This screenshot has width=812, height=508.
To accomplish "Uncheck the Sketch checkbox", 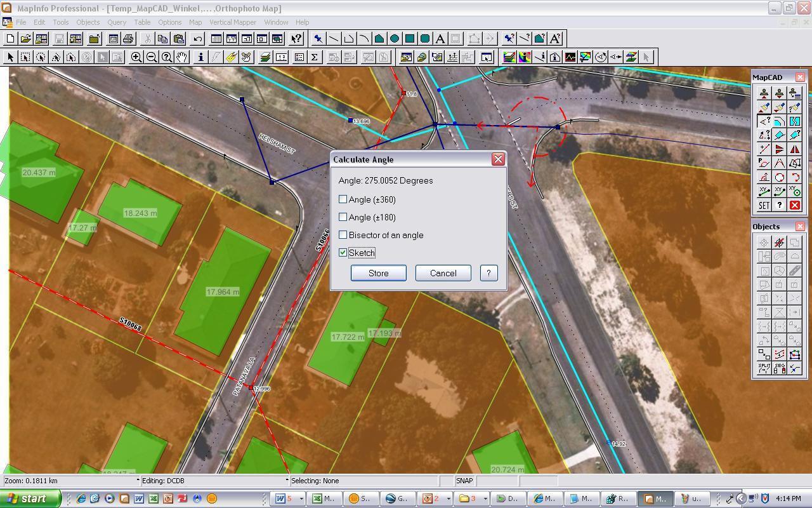I will [x=343, y=253].
